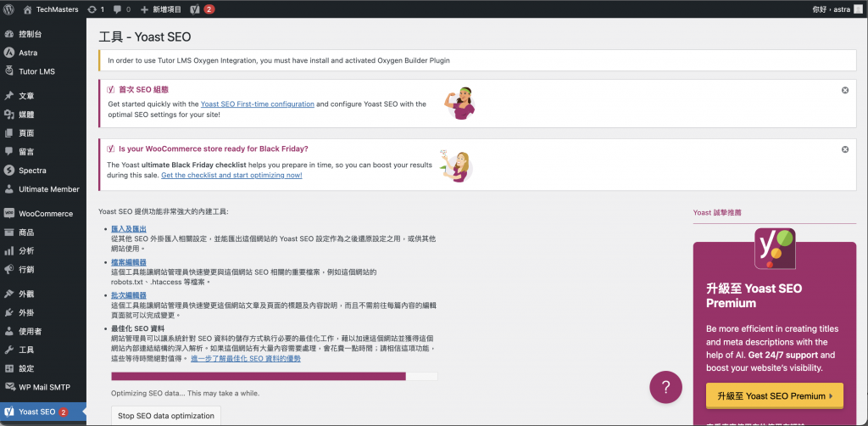Click the 升級至 Yoast SEO Premium card heading

pyautogui.click(x=754, y=296)
